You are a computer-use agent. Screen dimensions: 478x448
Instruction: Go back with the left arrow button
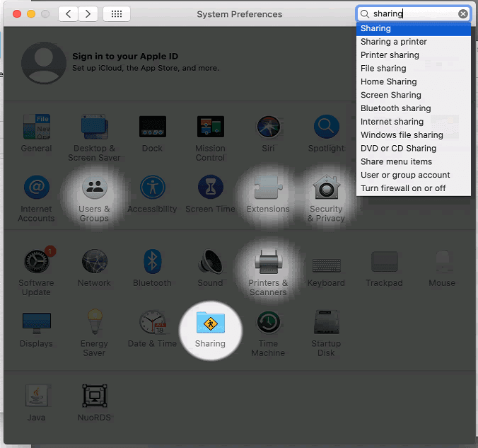click(x=69, y=13)
